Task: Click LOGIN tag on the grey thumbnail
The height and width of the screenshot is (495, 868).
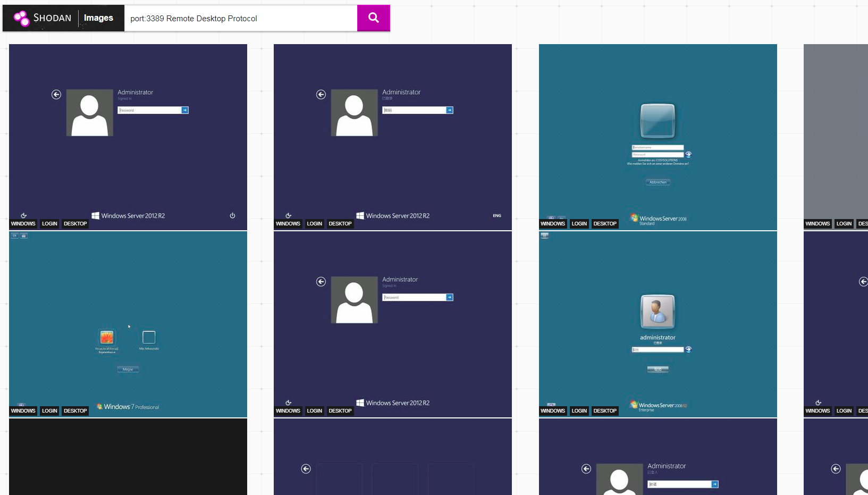Action: [844, 224]
